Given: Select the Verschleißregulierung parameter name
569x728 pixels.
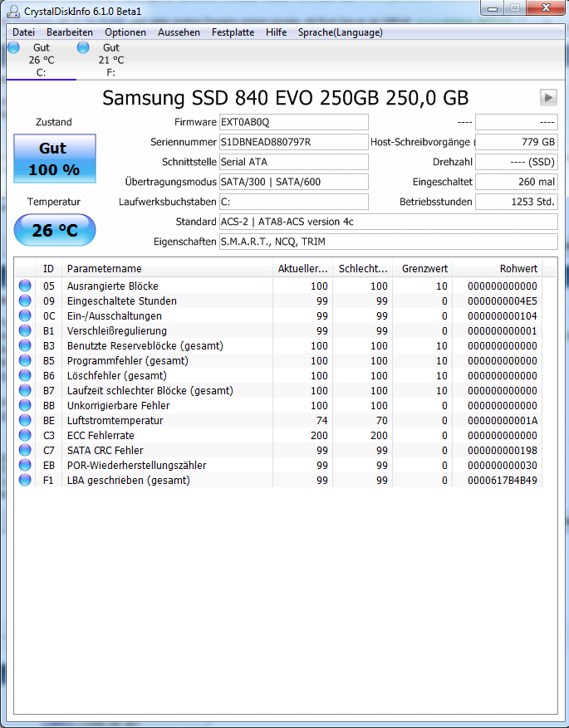Looking at the screenshot, I should [x=116, y=331].
